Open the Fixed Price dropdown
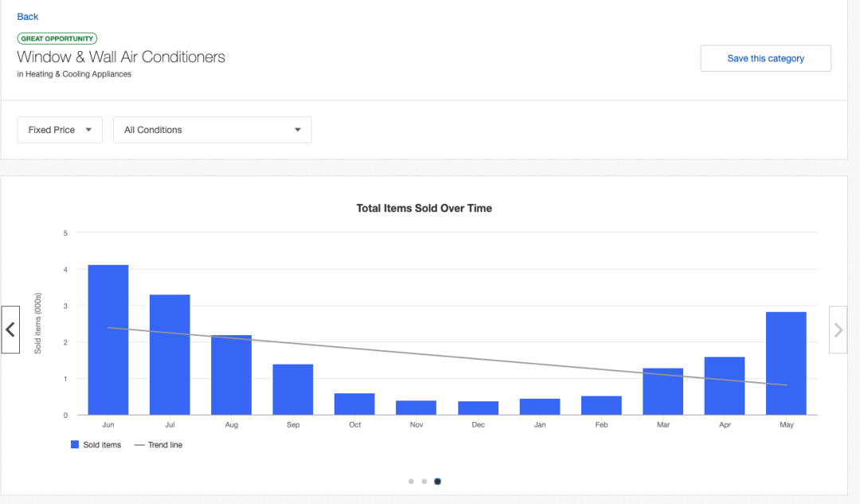 pos(60,130)
